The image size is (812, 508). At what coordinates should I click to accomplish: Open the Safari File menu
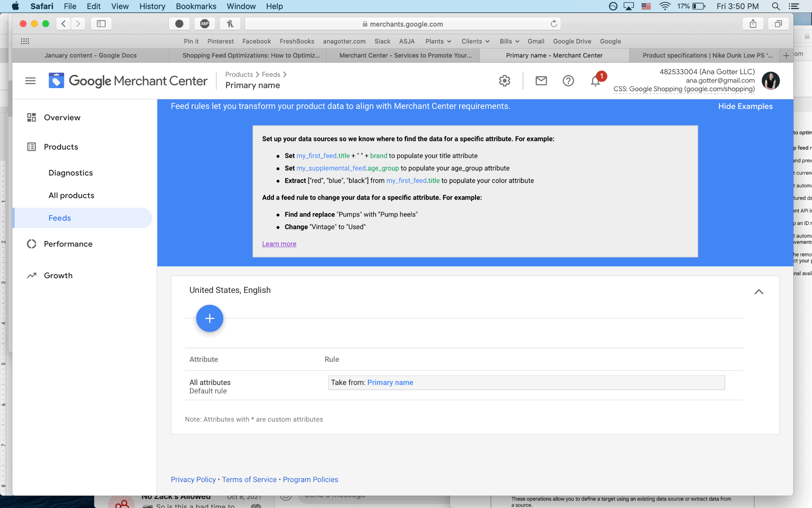70,6
